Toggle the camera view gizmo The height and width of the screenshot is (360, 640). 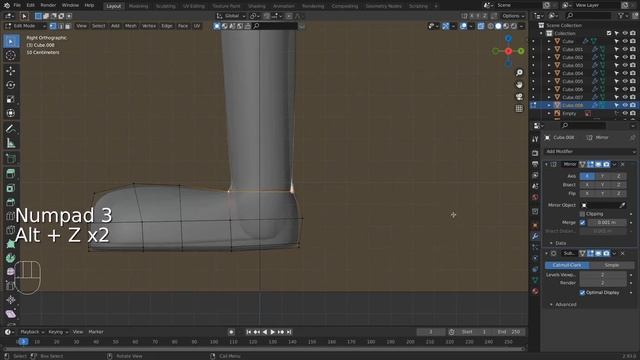point(519,97)
